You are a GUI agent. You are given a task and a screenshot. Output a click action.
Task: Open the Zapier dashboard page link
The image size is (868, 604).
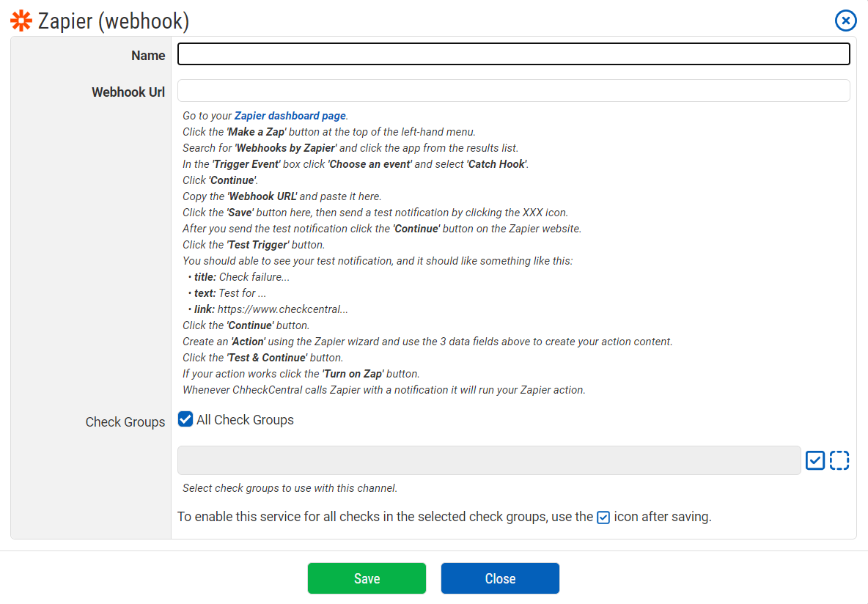click(x=290, y=116)
